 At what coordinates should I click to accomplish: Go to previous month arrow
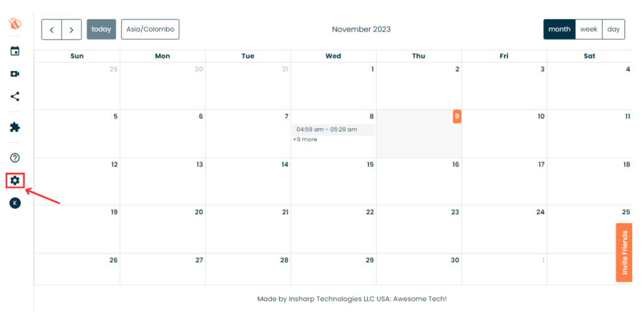52,30
